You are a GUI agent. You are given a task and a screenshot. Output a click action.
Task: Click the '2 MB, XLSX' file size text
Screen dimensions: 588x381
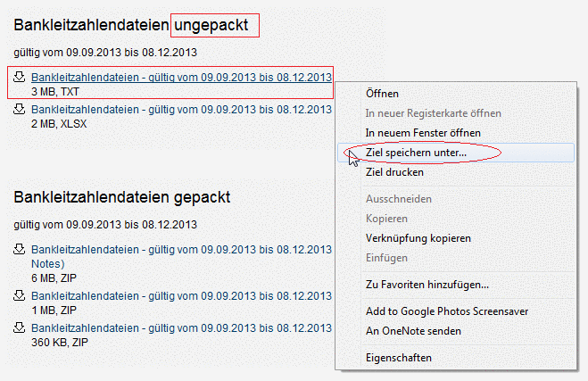click(x=59, y=124)
